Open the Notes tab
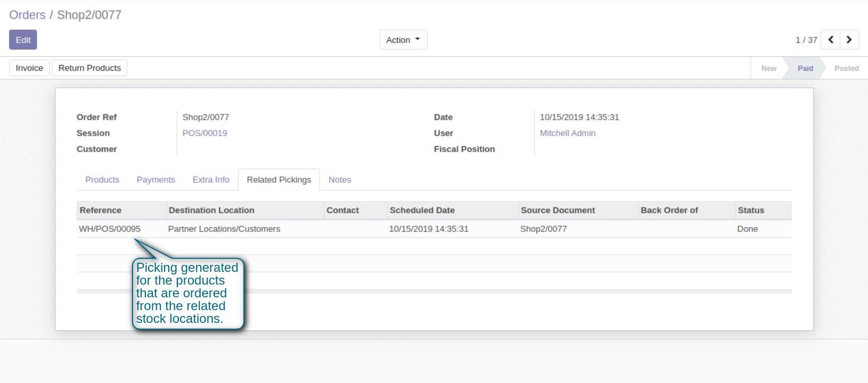The width and height of the screenshot is (868, 383). coord(339,180)
